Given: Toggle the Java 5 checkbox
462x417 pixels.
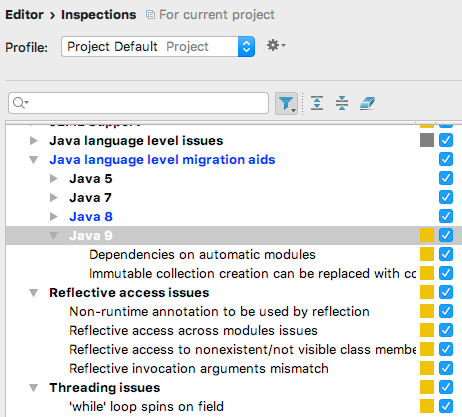Looking at the screenshot, I should tap(446, 178).
